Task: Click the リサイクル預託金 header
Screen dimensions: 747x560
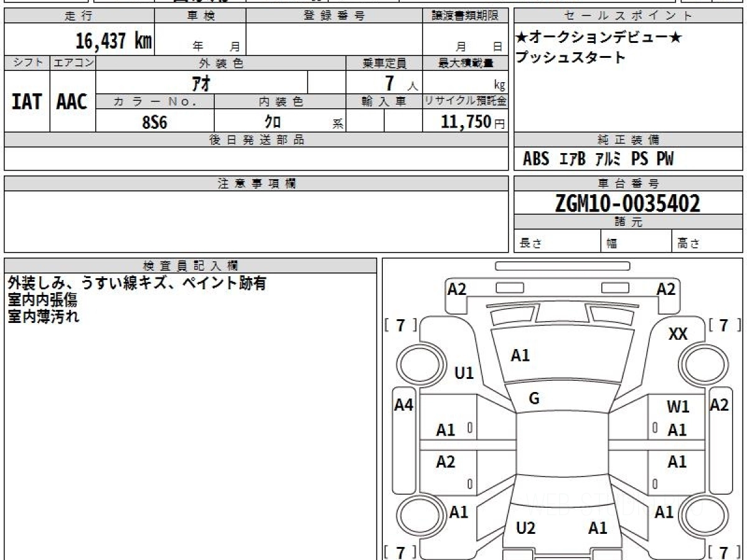Action: [465, 101]
